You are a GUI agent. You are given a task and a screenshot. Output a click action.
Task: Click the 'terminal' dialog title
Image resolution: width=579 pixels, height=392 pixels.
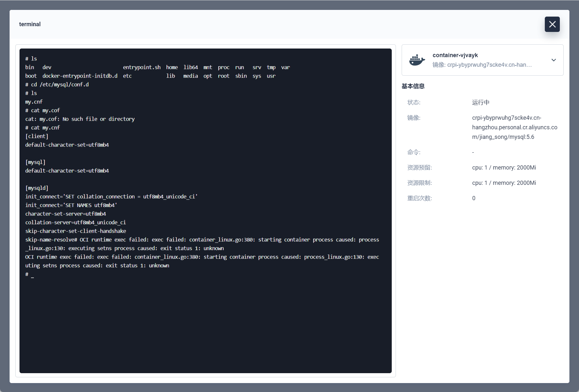coord(30,24)
